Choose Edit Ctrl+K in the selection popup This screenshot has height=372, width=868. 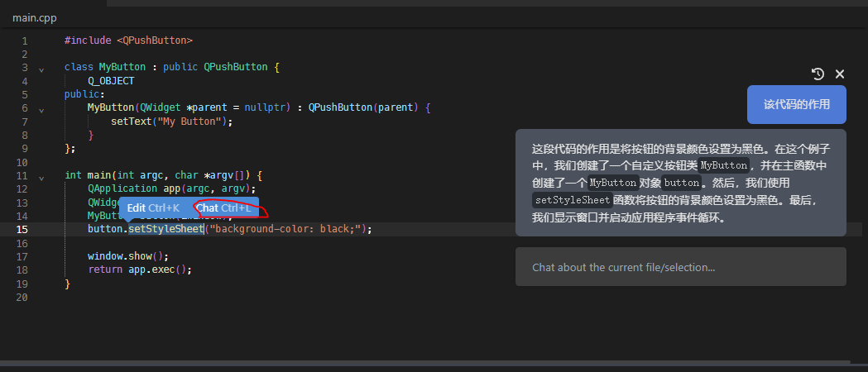[153, 207]
